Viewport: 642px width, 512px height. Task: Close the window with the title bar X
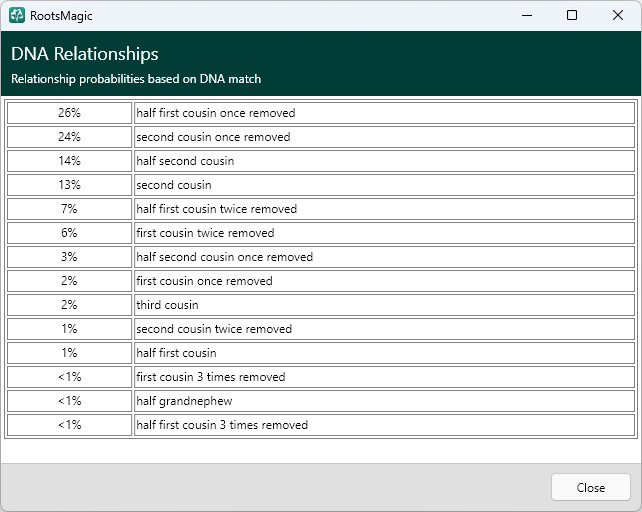click(x=618, y=16)
